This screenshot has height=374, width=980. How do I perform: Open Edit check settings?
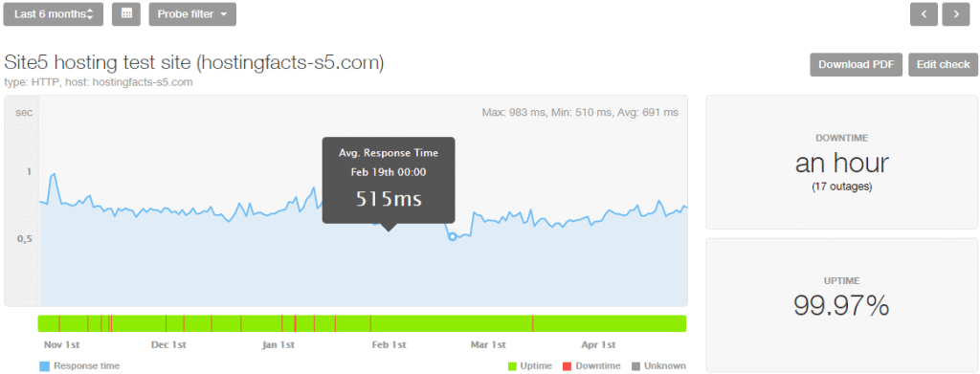click(x=943, y=64)
